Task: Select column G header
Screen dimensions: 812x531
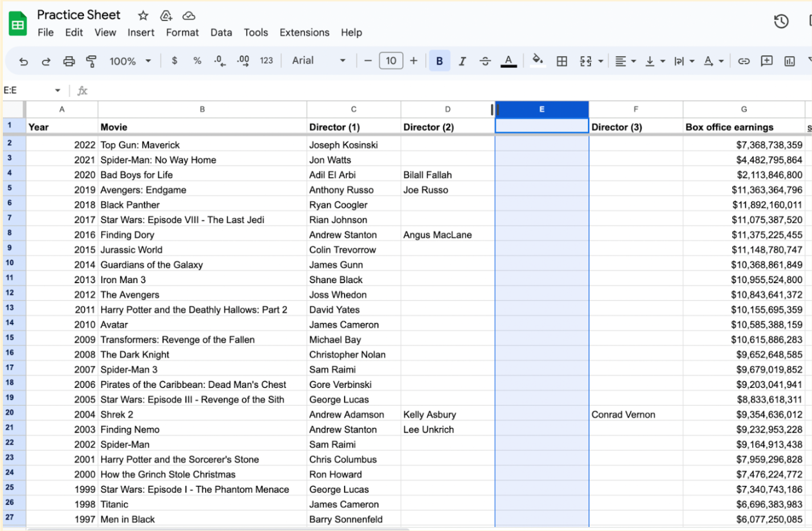Action: (744, 109)
